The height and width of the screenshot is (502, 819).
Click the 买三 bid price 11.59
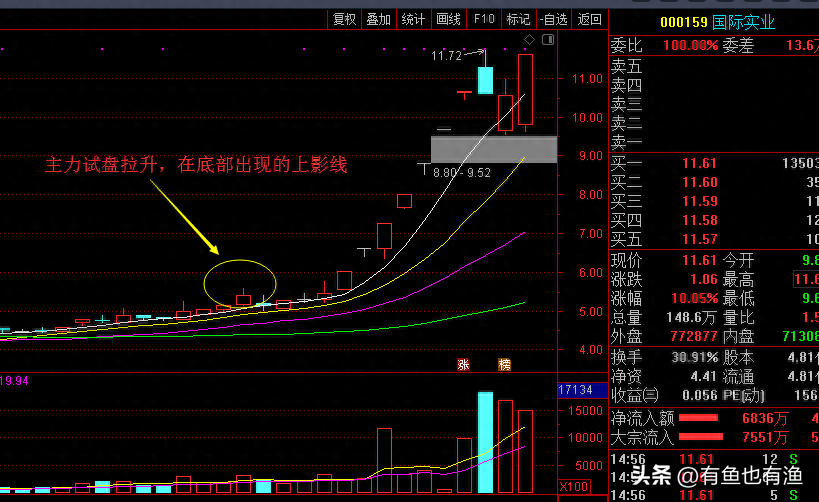coord(699,201)
